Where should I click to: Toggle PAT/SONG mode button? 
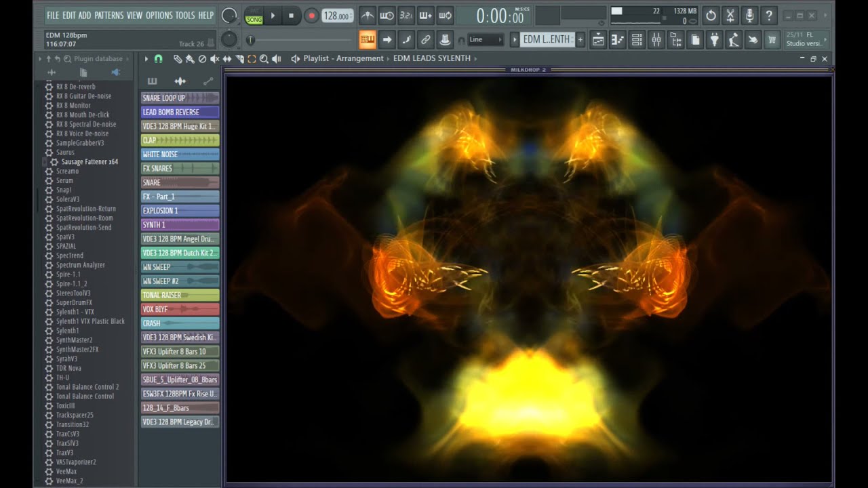click(254, 16)
